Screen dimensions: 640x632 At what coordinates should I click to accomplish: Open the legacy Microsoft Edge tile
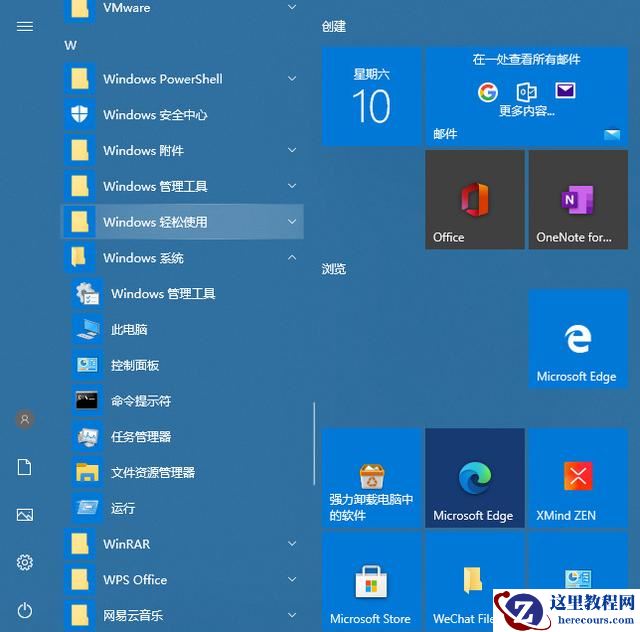point(578,339)
